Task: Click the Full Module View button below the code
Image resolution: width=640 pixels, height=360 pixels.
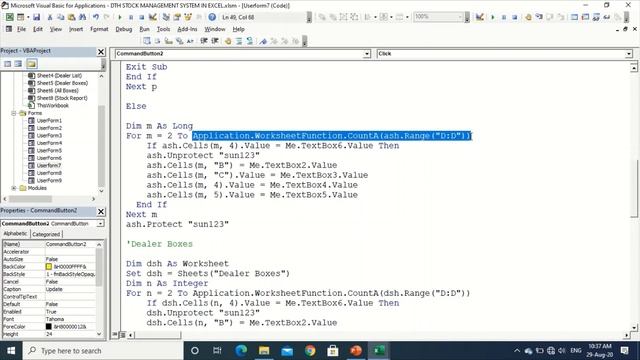Action: click(122, 335)
